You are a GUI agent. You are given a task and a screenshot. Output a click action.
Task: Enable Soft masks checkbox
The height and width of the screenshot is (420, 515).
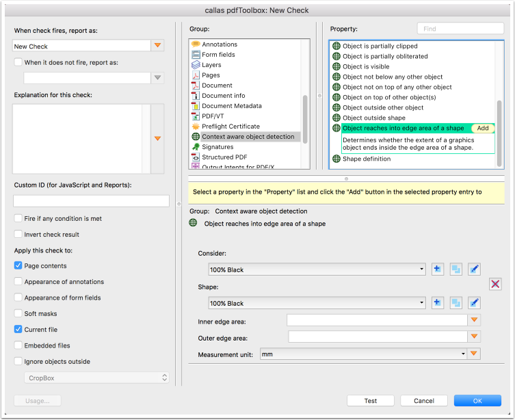18,313
